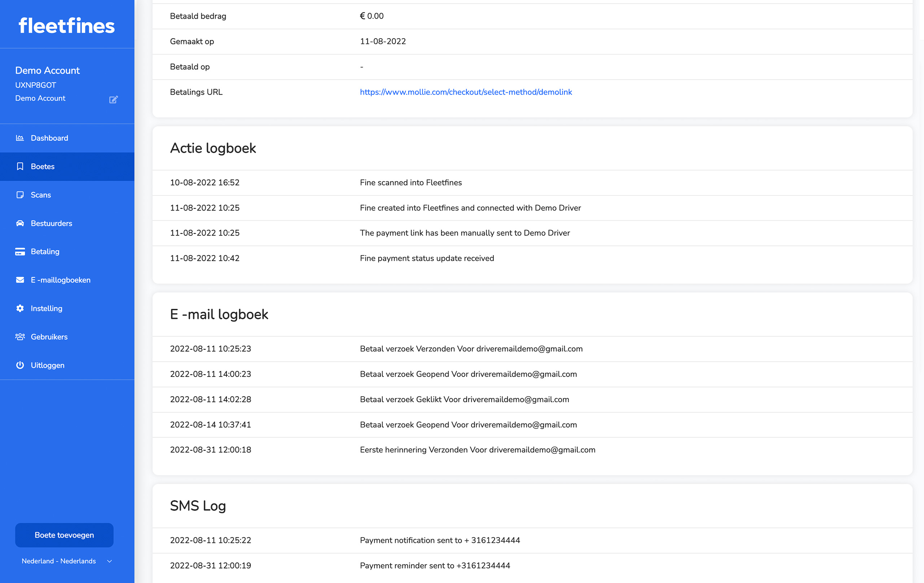Click the Uitloggen power icon

coord(20,365)
